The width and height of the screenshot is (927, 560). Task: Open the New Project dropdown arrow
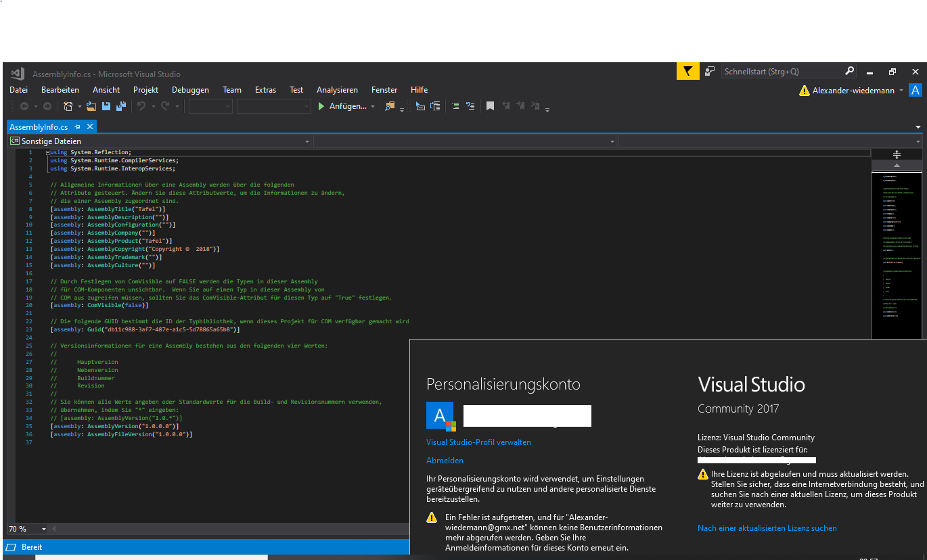[79, 106]
